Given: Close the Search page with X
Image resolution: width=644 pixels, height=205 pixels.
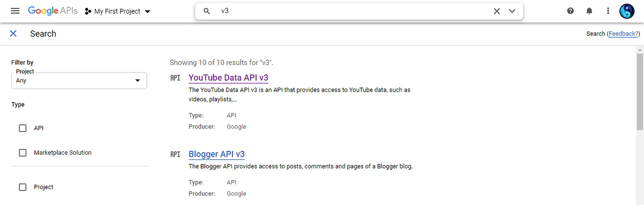Looking at the screenshot, I should point(13,33).
